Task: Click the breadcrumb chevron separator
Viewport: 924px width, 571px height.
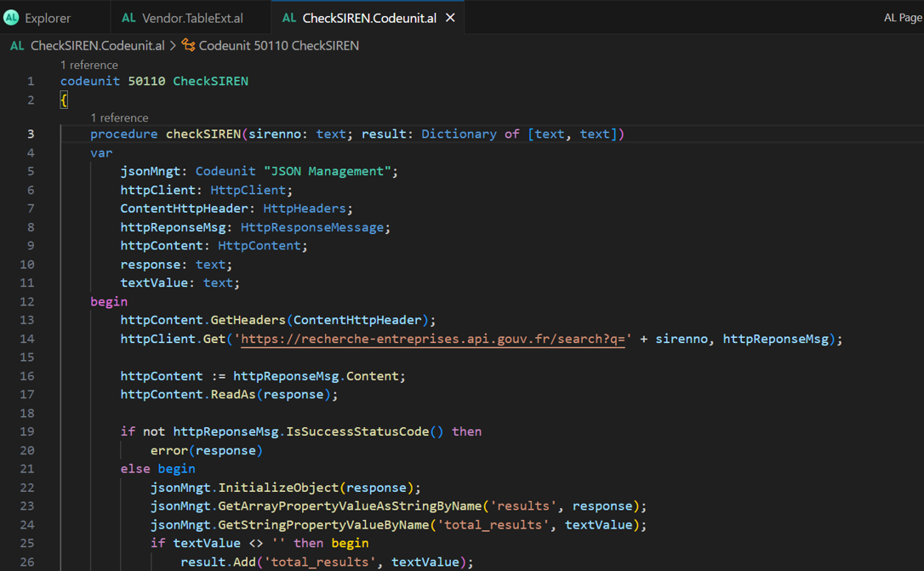Action: pos(173,46)
